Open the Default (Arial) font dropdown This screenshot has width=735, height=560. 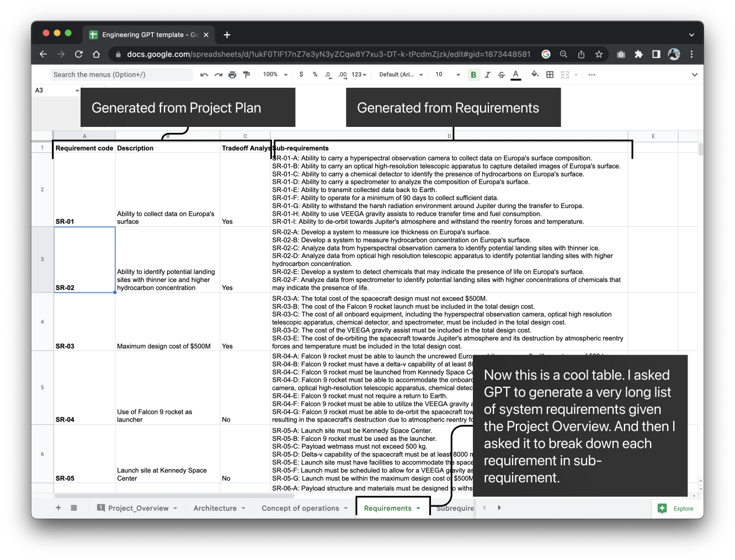pos(401,74)
